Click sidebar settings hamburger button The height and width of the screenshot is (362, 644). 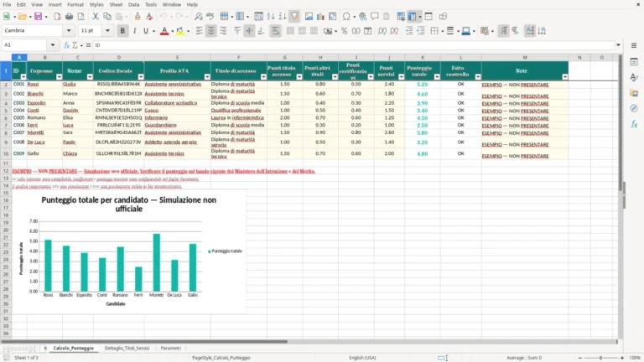point(634,45)
